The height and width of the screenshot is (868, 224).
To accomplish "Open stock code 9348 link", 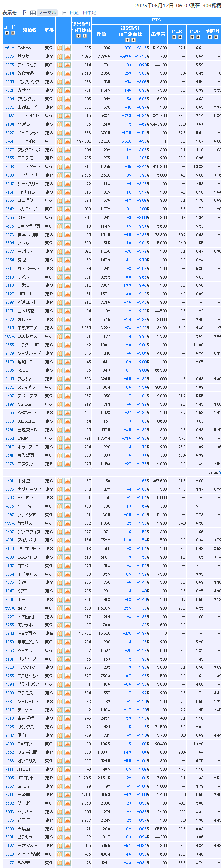I will [x=9, y=167].
